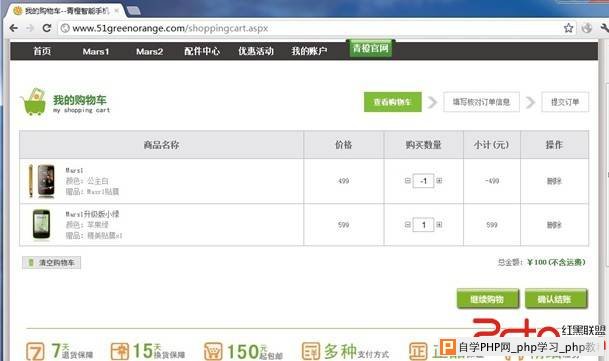
Task: Decrease quantity of Mars1升级版小绿 item
Action: click(x=407, y=225)
